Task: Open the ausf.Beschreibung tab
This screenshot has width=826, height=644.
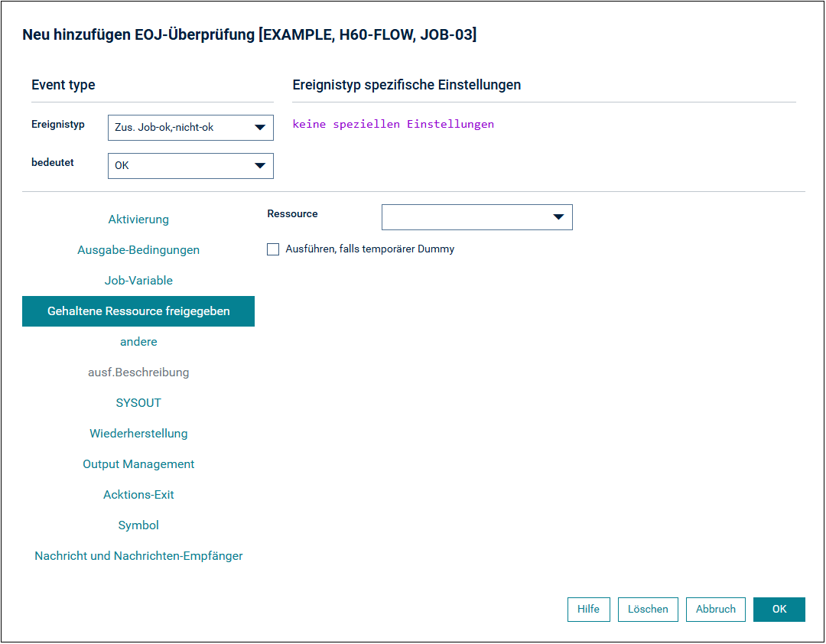Action: [x=138, y=372]
